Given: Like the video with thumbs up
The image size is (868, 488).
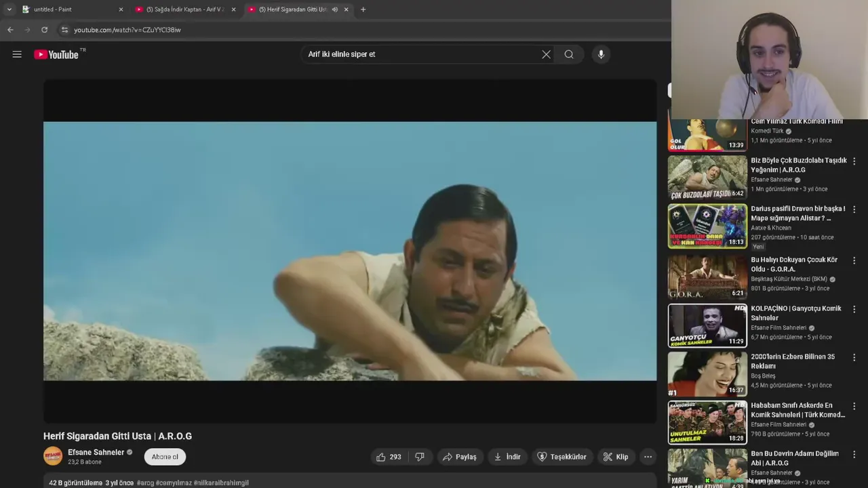Looking at the screenshot, I should (389, 457).
